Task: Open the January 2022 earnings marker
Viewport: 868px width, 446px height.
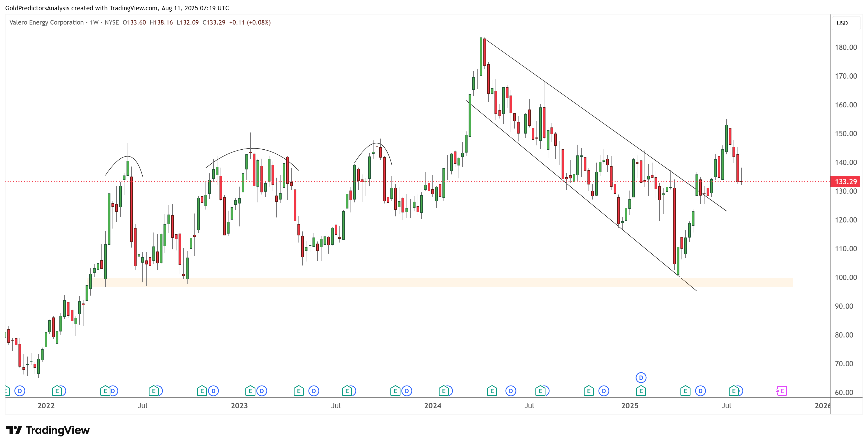Action: pos(57,391)
